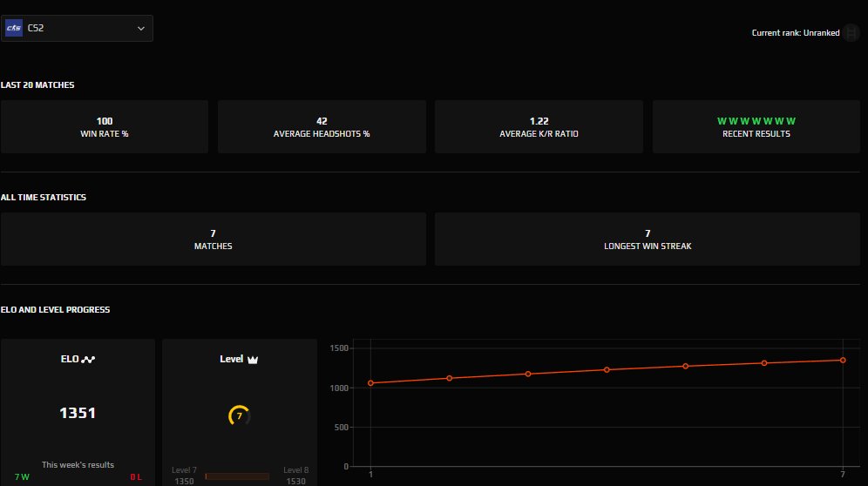Click the 1500 y-axis label on chart

click(339, 348)
